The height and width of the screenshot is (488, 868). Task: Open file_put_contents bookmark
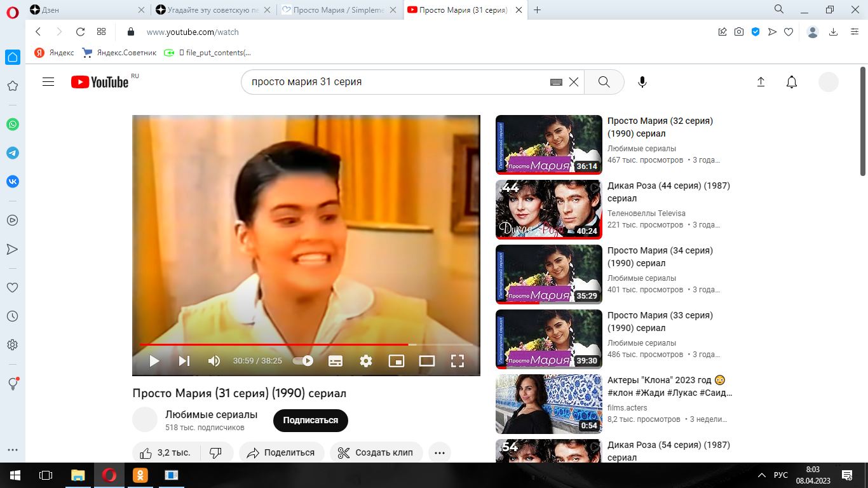click(x=207, y=53)
